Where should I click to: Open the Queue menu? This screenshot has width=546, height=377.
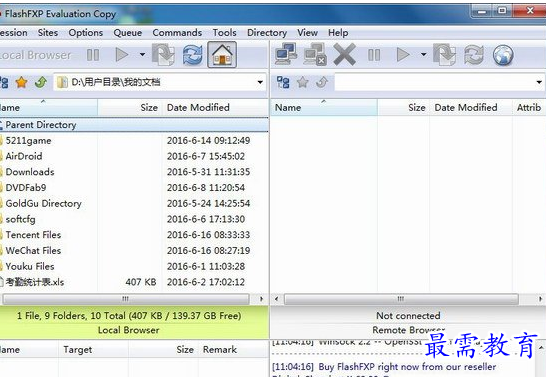click(127, 33)
